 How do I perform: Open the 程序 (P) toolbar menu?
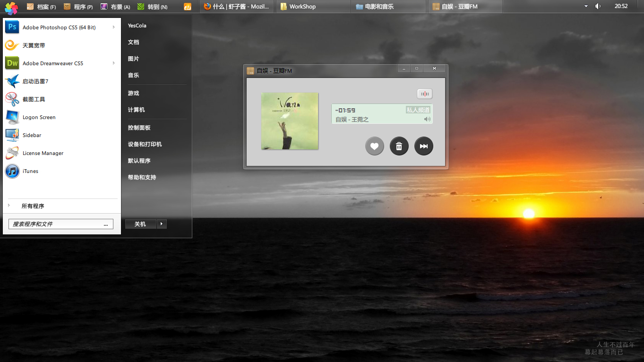[78, 7]
